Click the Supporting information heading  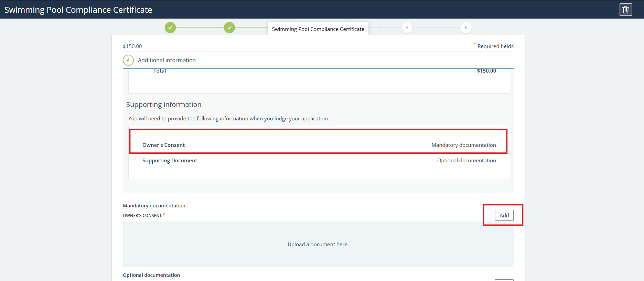164,105
